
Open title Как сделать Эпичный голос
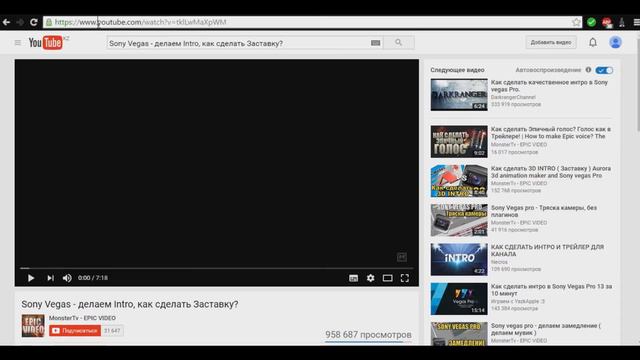pos(551,133)
